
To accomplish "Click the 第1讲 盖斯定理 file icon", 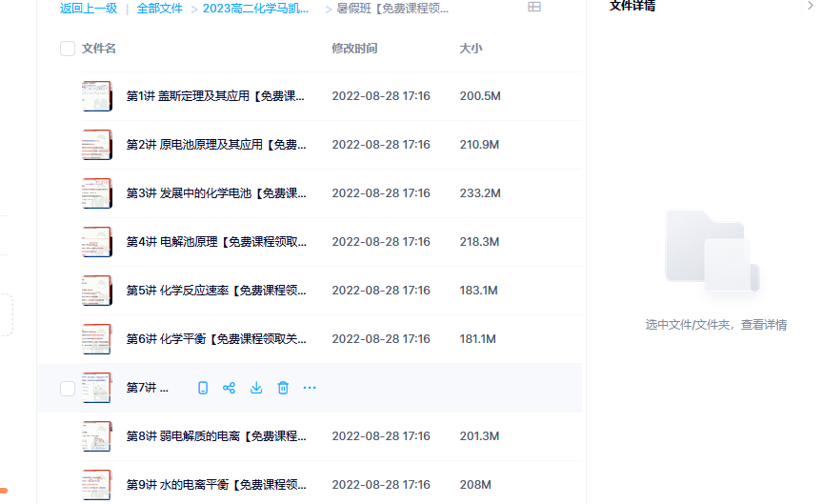I will [96, 96].
